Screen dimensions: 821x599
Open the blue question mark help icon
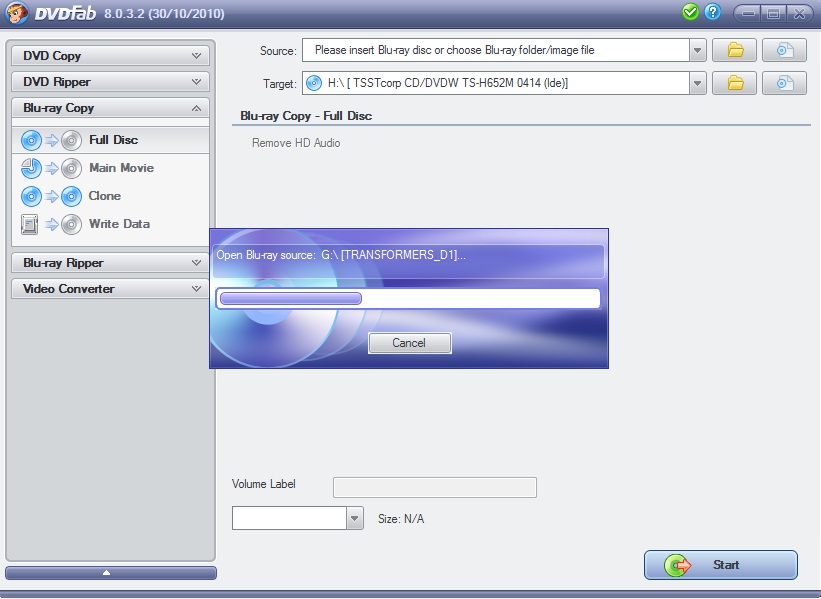click(x=713, y=12)
